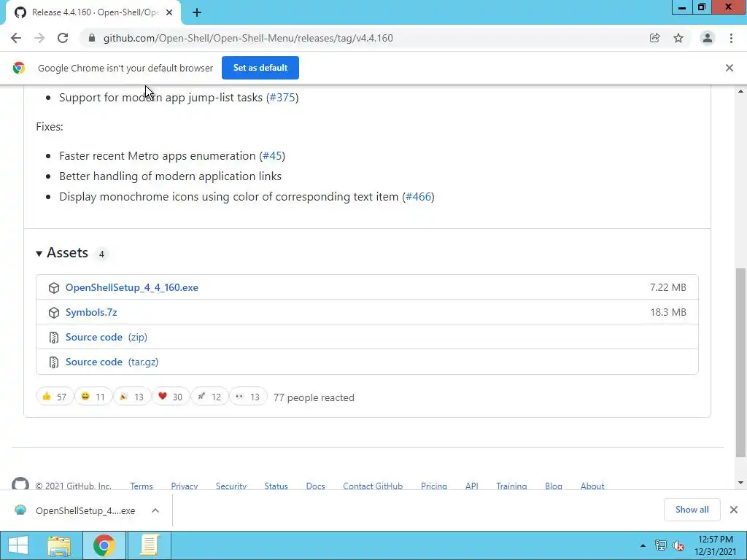Toggle the thumbs up reaction with 57

pyautogui.click(x=54, y=397)
